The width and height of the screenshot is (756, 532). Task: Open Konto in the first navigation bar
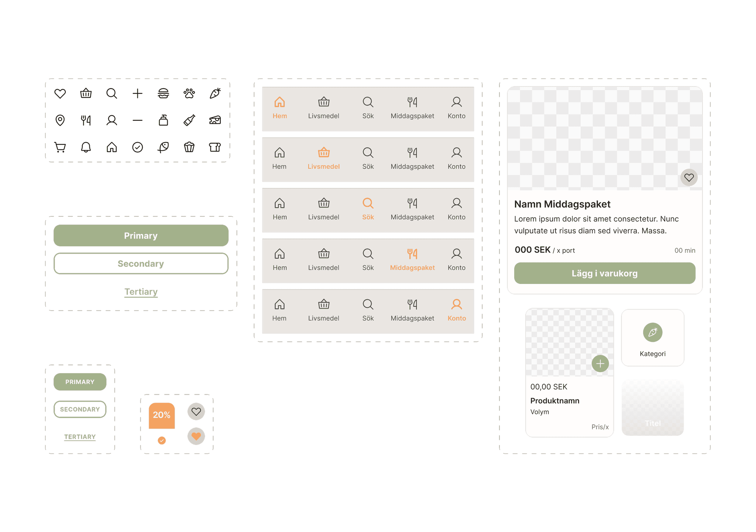click(x=457, y=108)
